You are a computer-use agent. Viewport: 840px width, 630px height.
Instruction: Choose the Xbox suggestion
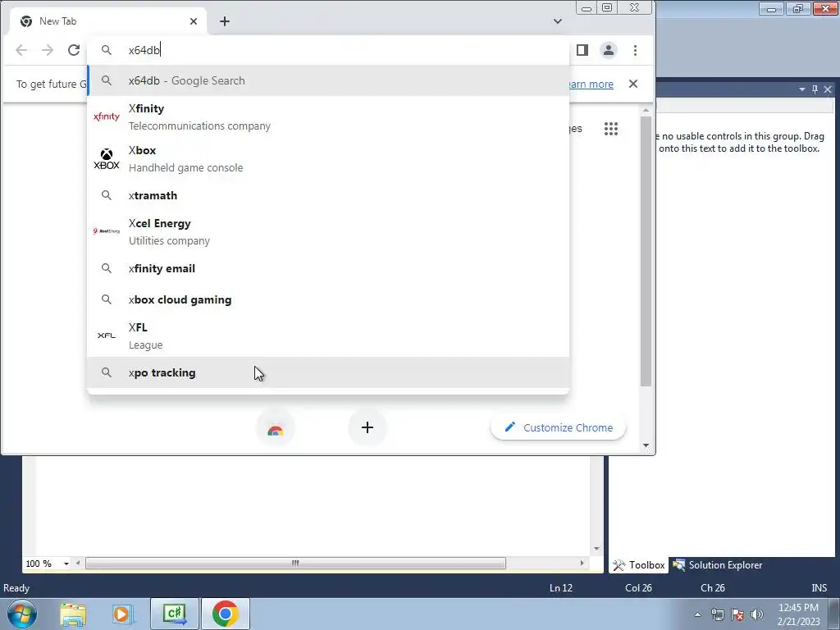(x=328, y=158)
